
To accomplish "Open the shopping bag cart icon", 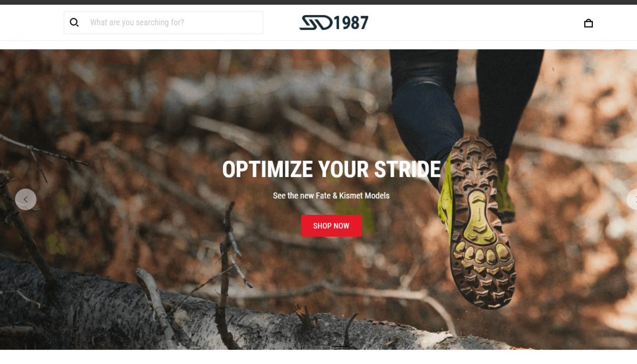I will pyautogui.click(x=588, y=23).
